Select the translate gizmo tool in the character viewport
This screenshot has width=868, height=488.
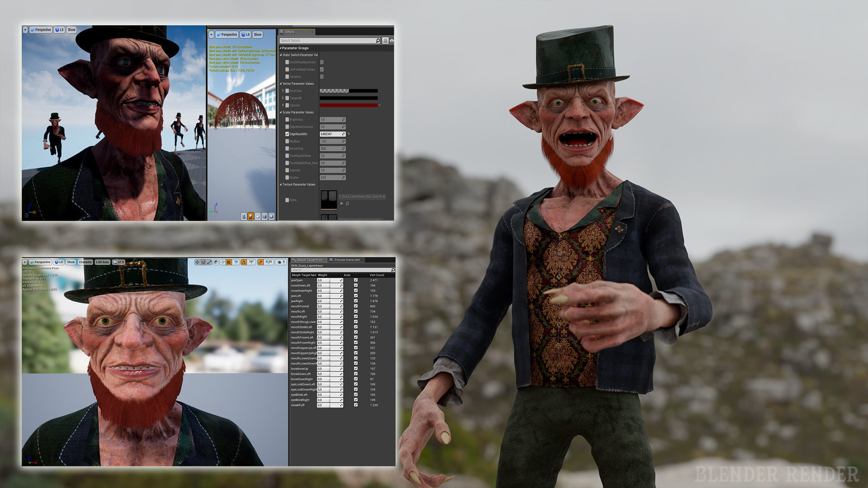(x=197, y=262)
